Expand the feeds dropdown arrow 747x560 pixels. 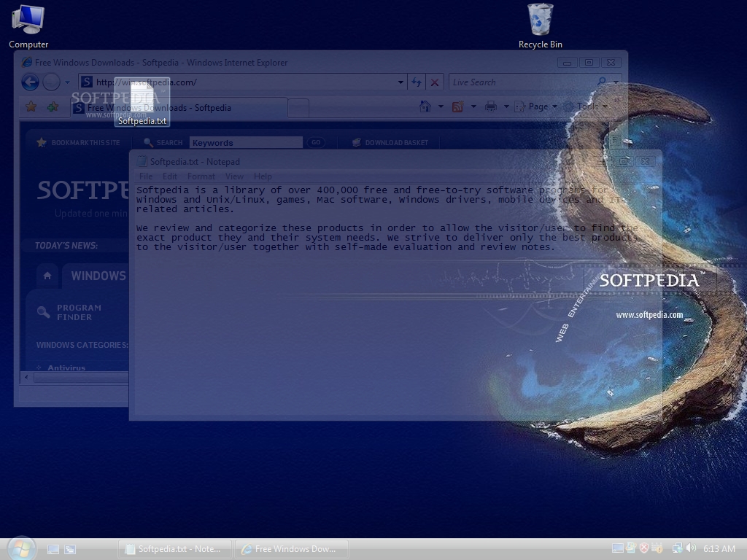473,106
